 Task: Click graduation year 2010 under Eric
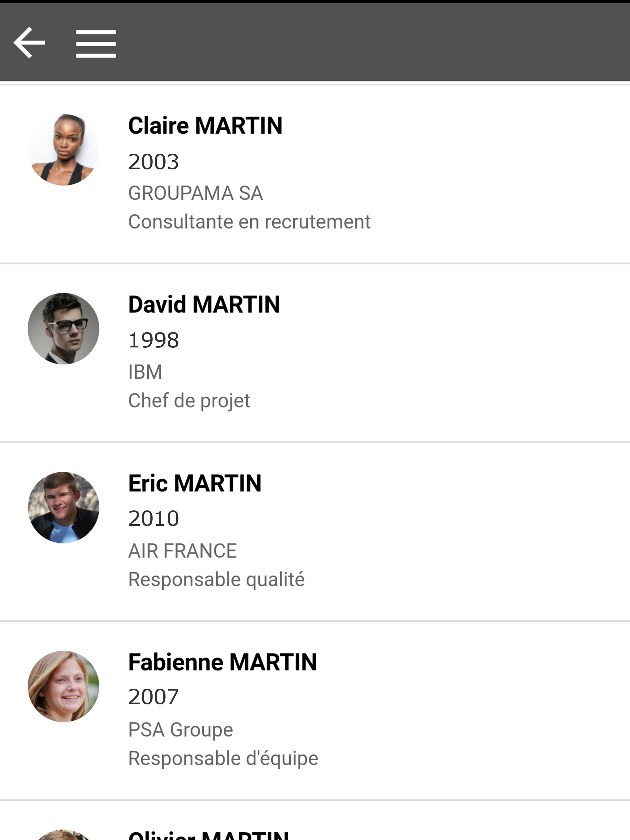click(x=154, y=519)
